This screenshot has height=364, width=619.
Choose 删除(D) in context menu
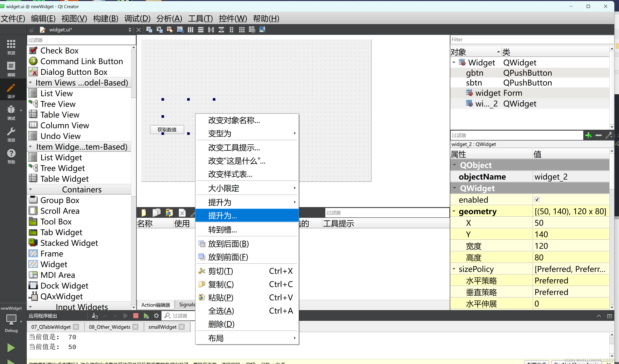pos(247,324)
